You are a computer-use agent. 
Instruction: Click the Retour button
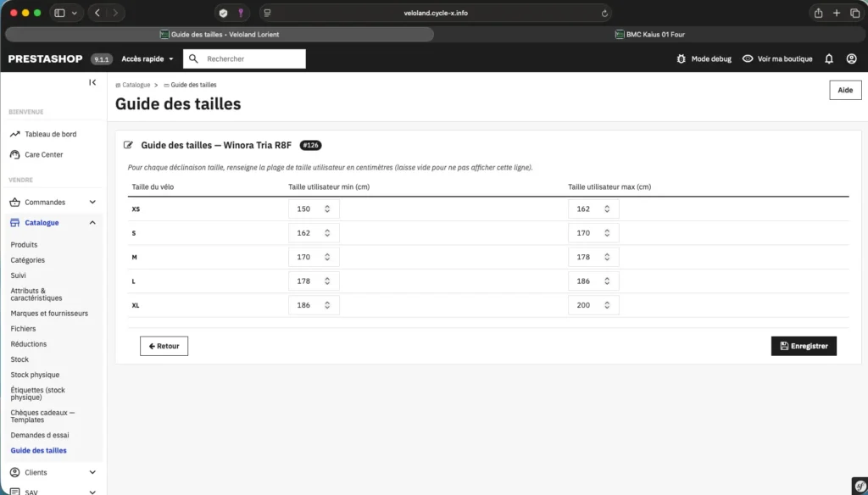point(164,346)
